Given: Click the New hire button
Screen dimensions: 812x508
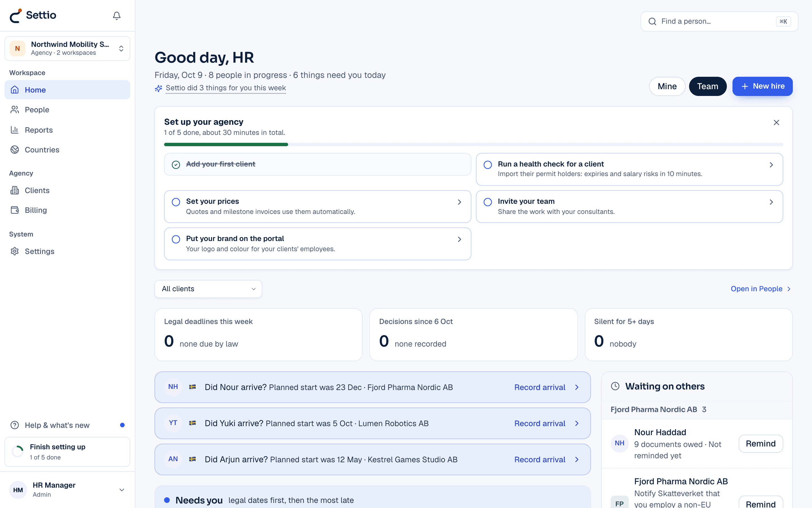Looking at the screenshot, I should pos(762,86).
